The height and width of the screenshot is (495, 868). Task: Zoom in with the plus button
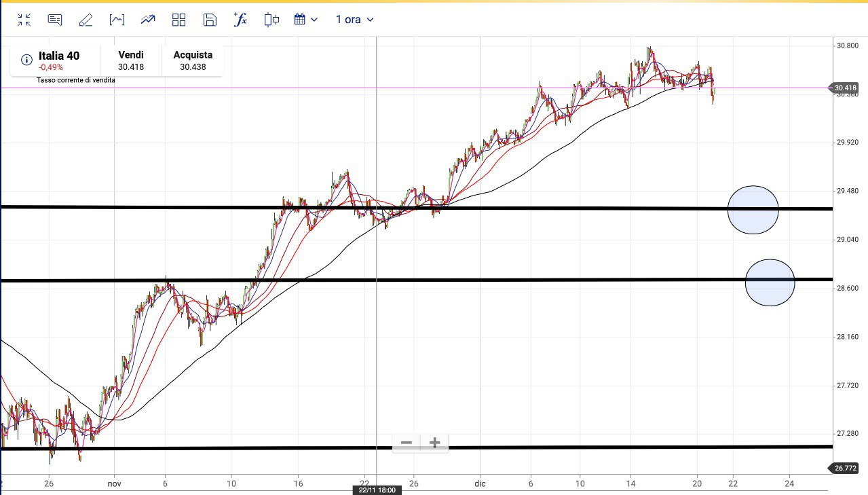435,443
